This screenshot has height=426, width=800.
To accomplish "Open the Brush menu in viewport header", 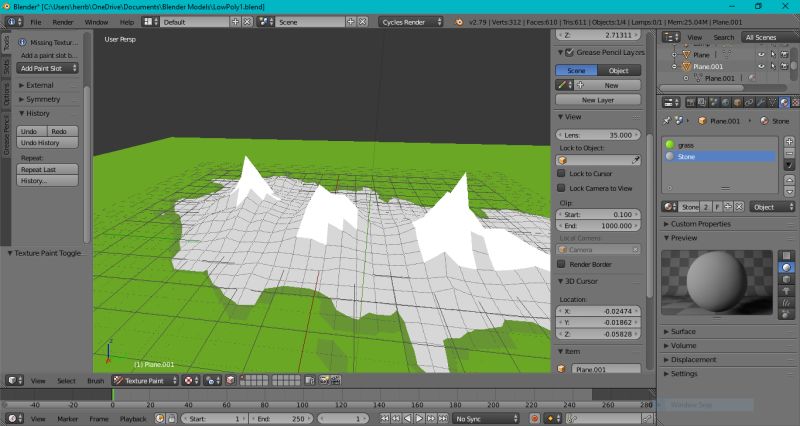I will (x=95, y=381).
